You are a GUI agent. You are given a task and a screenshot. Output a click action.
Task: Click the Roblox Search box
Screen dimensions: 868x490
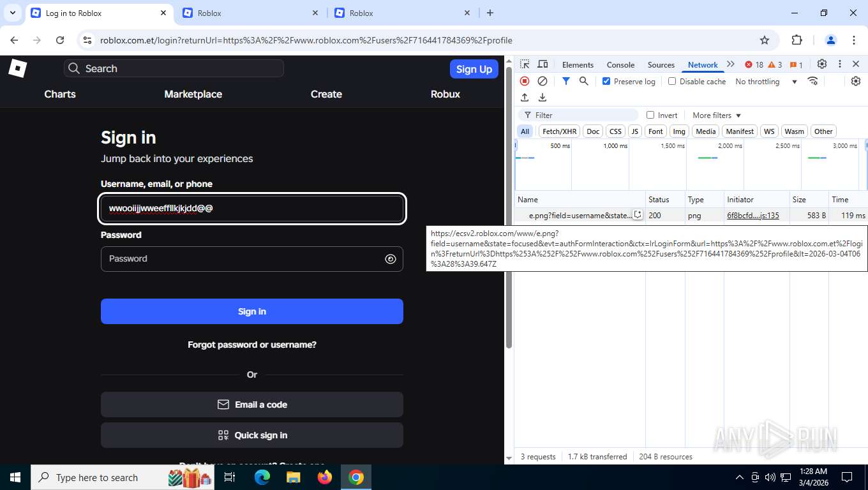174,68
